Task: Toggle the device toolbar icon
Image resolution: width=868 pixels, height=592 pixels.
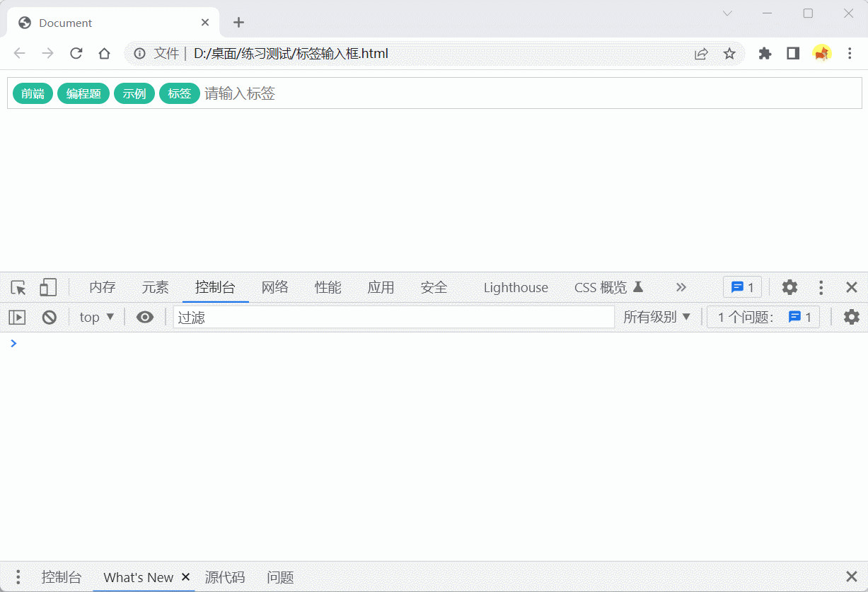Action: (x=47, y=287)
